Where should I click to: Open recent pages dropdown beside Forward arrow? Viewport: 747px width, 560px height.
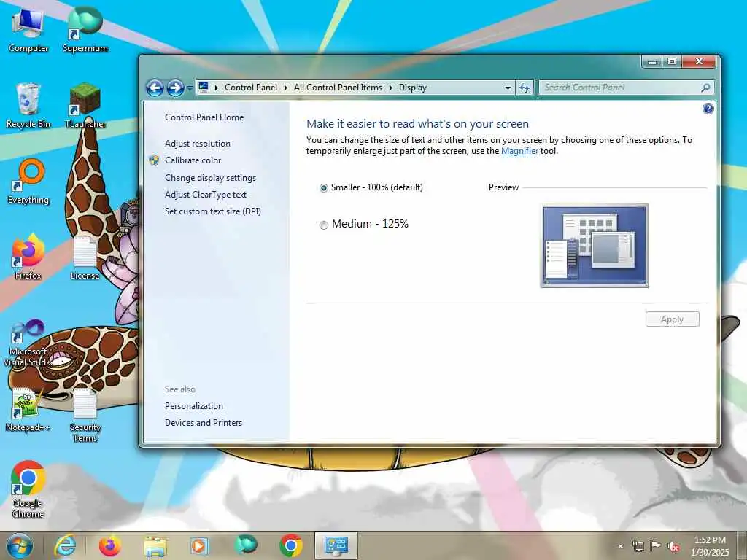(x=190, y=88)
